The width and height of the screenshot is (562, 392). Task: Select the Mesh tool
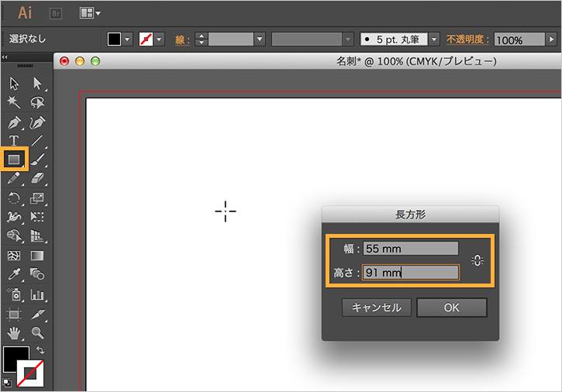(14, 256)
